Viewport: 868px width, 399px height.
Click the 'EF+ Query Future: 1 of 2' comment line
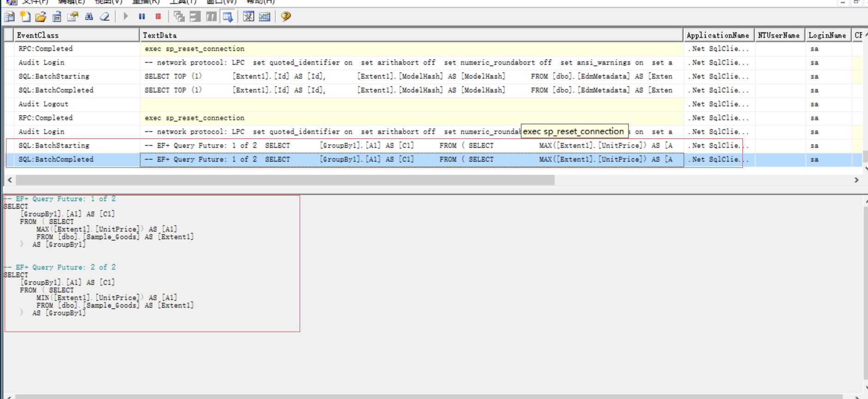(60, 199)
